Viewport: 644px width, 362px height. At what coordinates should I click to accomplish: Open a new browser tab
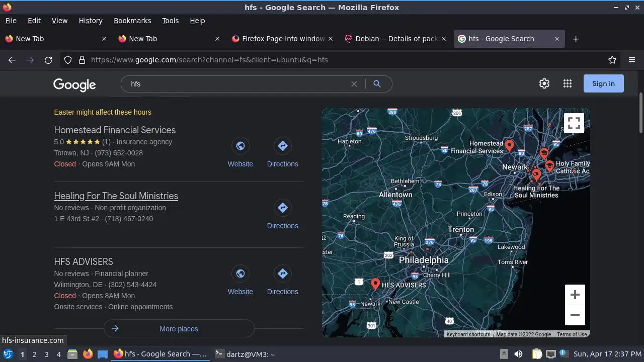[576, 39]
